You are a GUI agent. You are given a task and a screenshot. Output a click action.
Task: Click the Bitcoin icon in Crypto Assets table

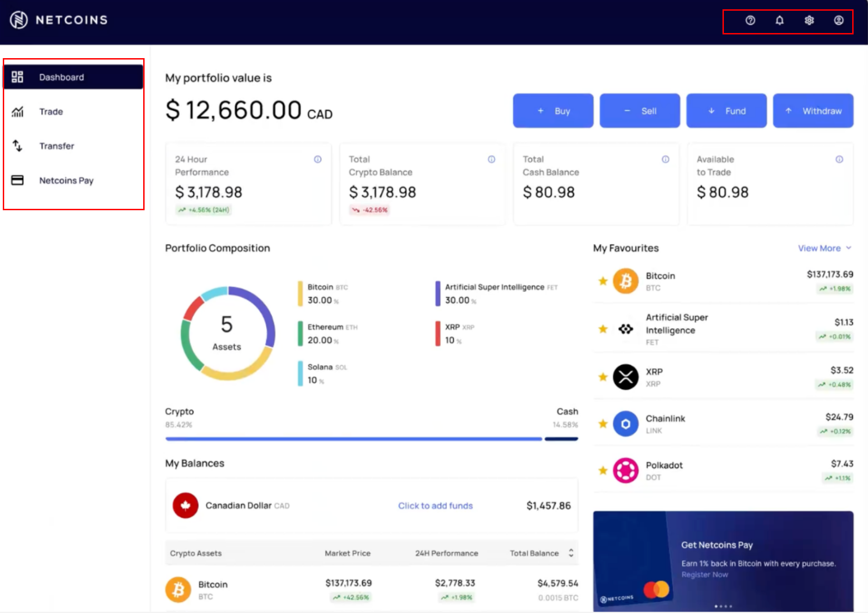point(178,590)
